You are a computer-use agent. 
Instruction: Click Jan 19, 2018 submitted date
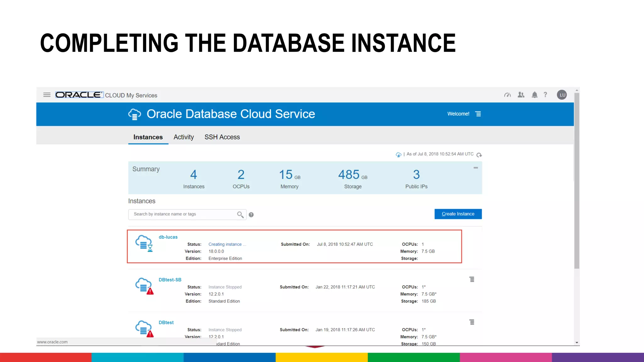point(345,330)
